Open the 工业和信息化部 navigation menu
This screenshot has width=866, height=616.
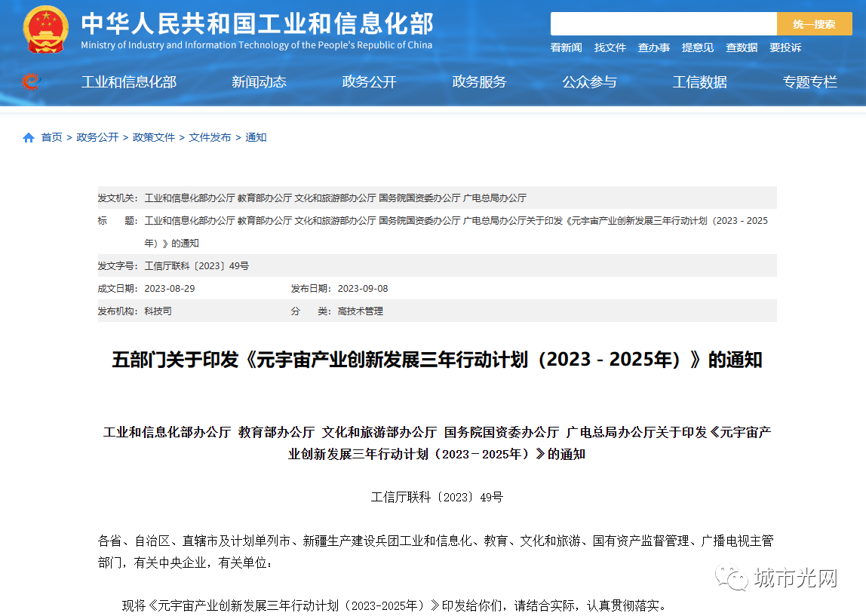pyautogui.click(x=128, y=82)
